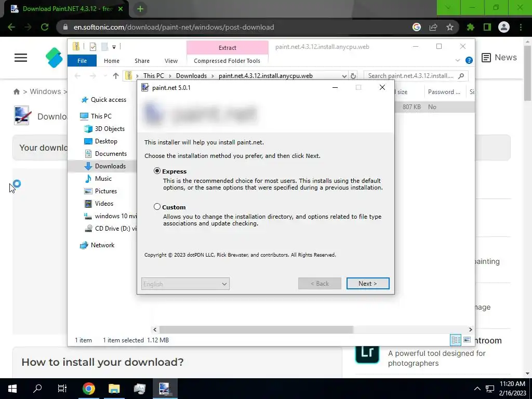Click the horizontal scrollbar right arrow
Screen dimensions: 532x399
(x=470, y=329)
